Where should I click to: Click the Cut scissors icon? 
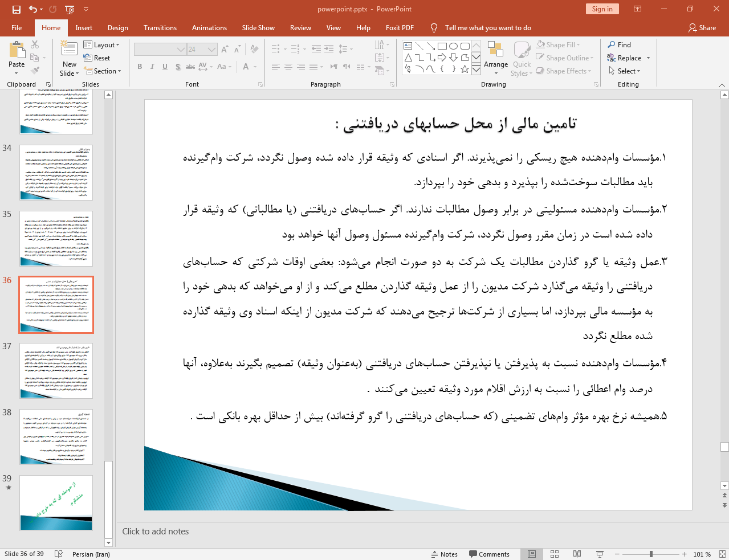click(35, 44)
